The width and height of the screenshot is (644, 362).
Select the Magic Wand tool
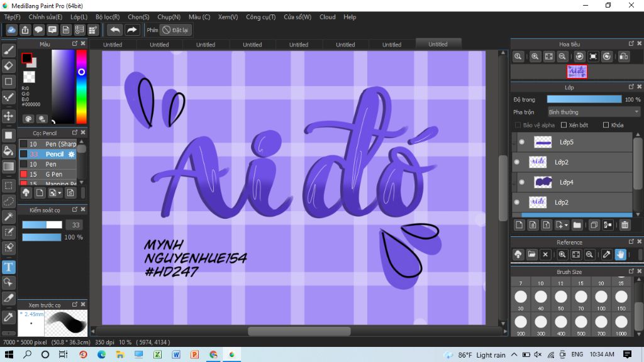[9, 217]
